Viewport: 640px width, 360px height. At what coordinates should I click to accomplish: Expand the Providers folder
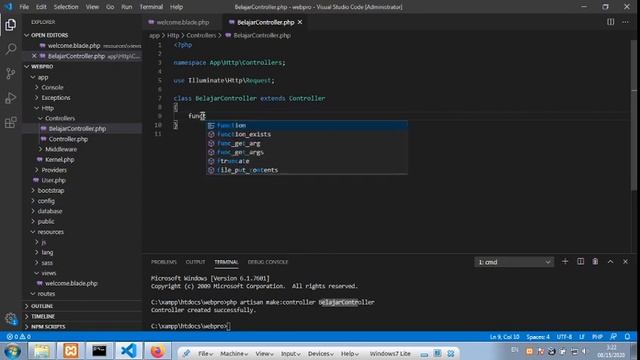[54, 170]
